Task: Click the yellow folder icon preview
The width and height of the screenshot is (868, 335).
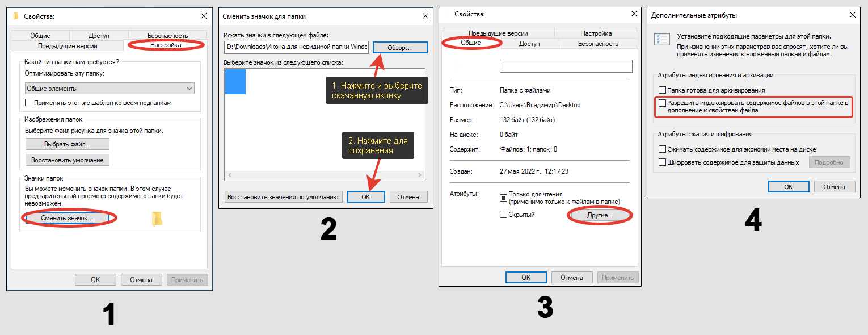Action: click(x=157, y=219)
